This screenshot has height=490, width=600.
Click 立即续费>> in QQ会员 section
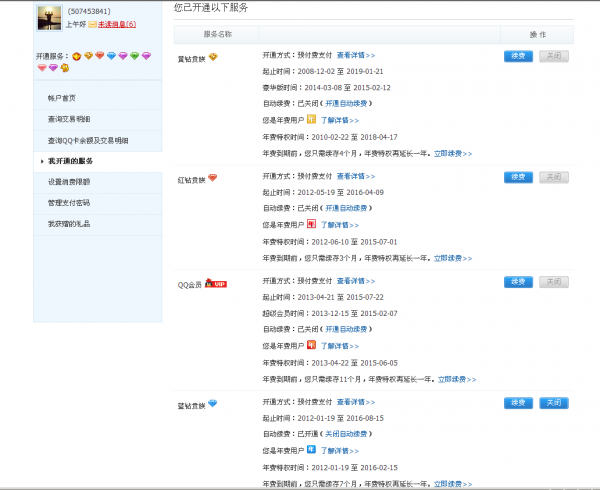click(457, 379)
